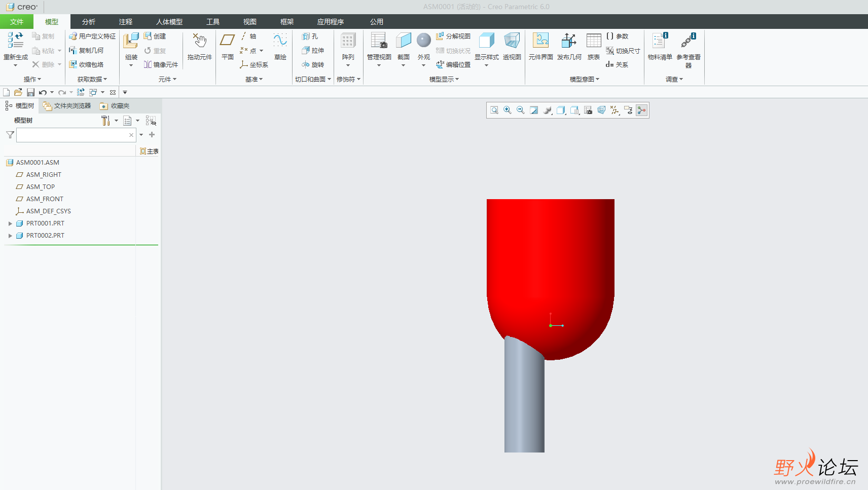
Task: Toggle the model tree hidden-items visibility icon
Action: point(151,121)
